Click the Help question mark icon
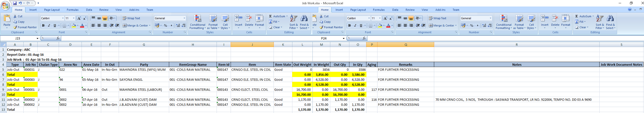Viewport: 644px width, 113px height. 630,9
